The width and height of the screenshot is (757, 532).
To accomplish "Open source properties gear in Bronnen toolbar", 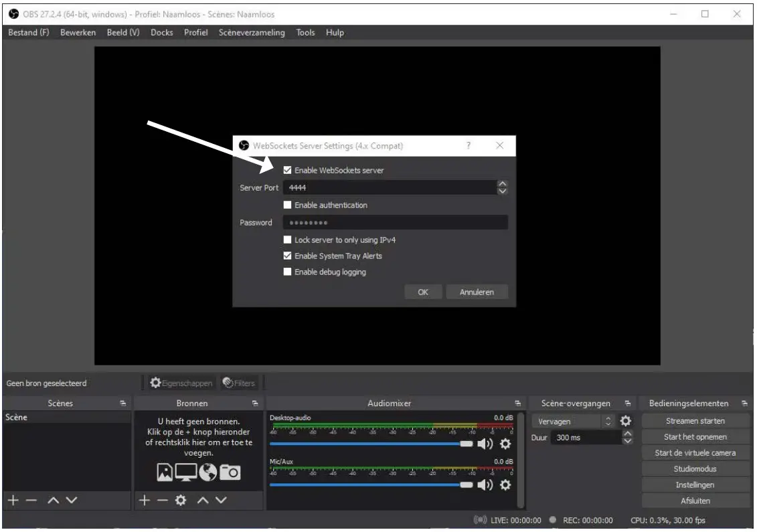I will (x=181, y=500).
